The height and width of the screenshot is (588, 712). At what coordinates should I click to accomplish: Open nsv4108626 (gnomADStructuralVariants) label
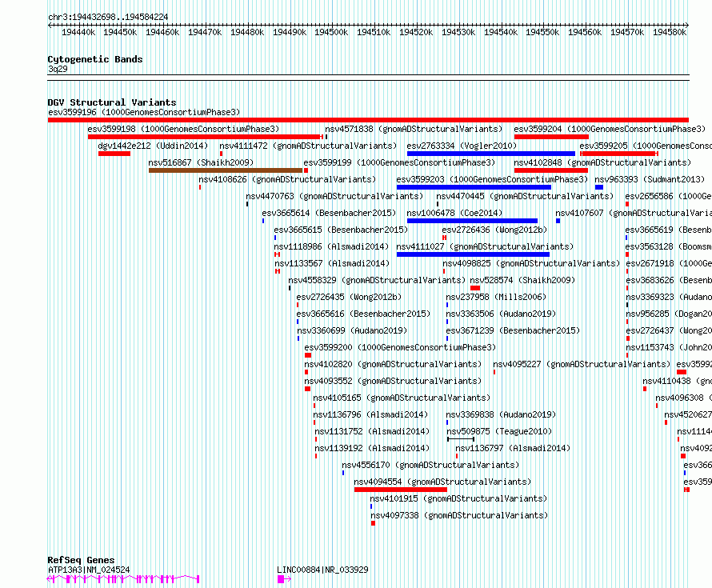pyautogui.click(x=287, y=179)
